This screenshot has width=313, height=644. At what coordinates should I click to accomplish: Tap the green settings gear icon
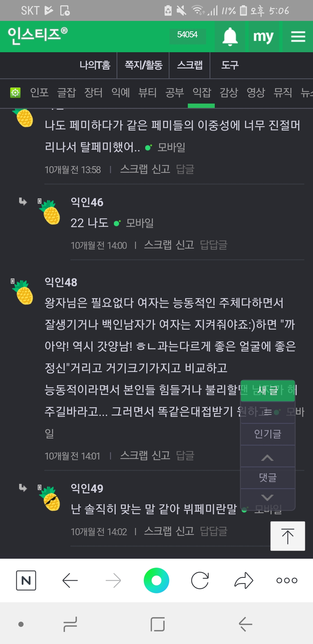click(x=15, y=93)
